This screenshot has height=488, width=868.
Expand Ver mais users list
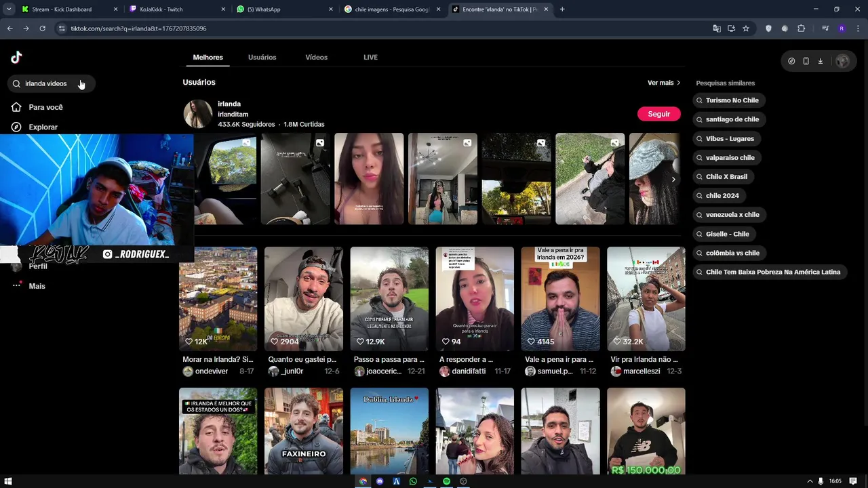664,83
